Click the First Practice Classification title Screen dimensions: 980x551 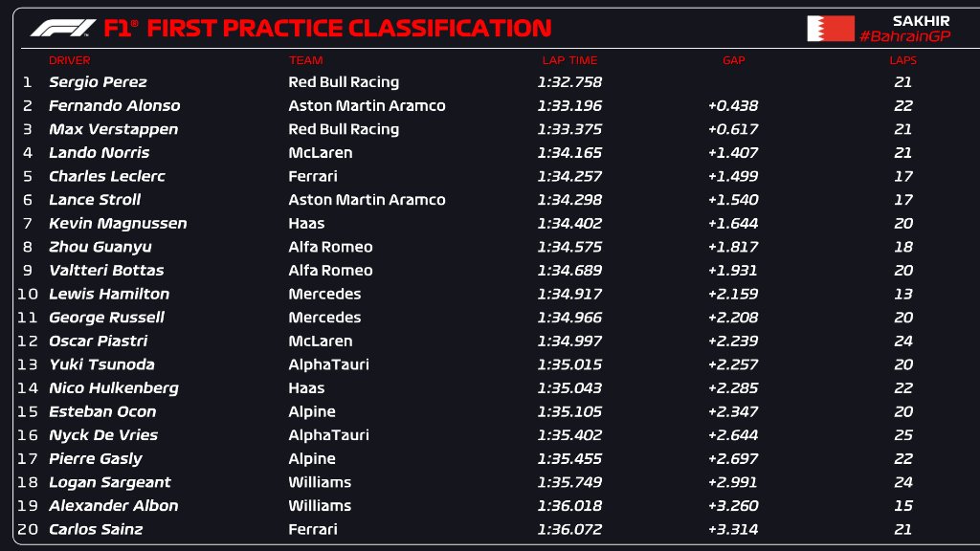coord(347,29)
